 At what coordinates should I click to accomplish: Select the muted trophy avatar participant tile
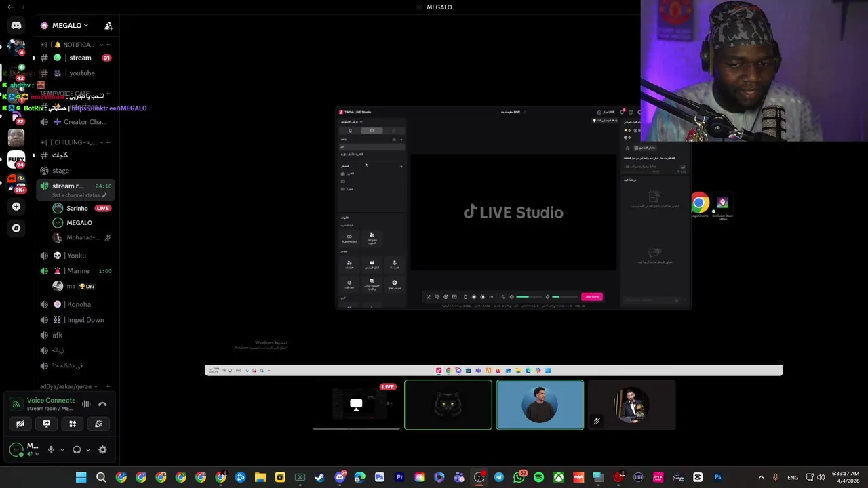click(x=631, y=405)
